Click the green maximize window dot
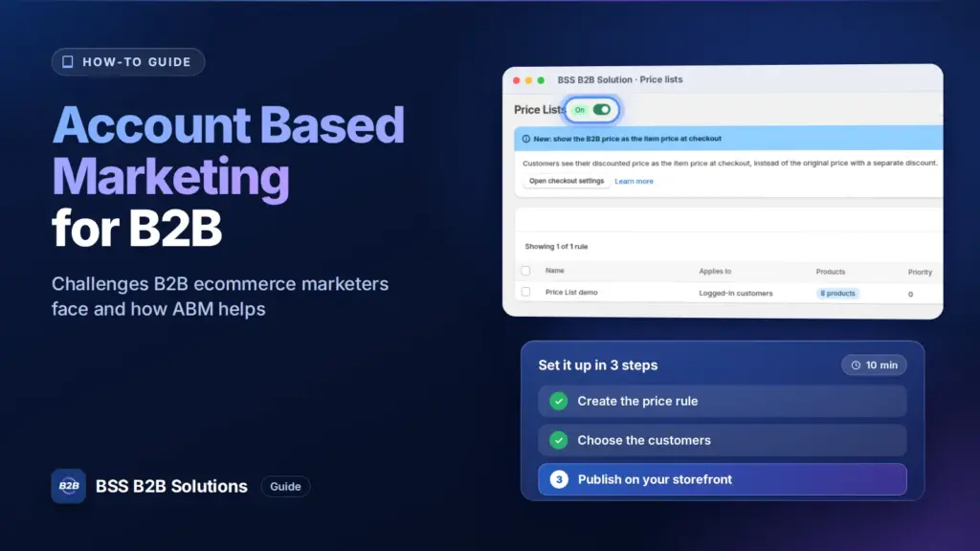 click(542, 80)
